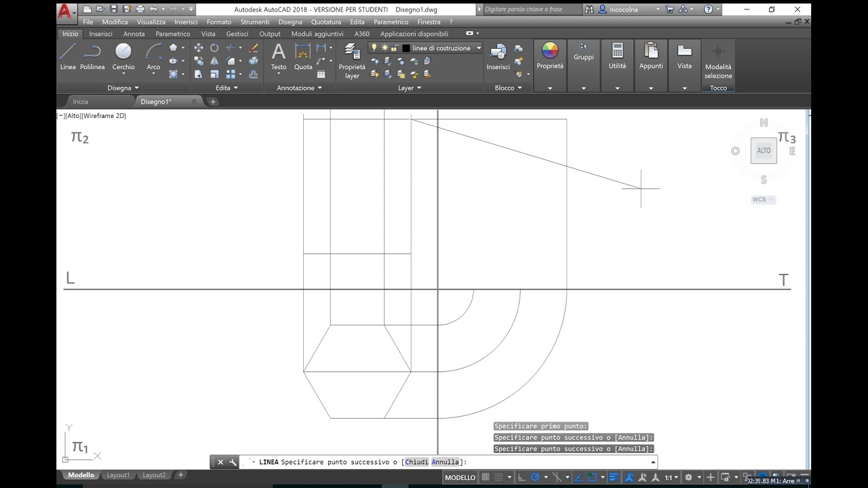Switch to the Layout1 tab
Viewport: 868px width, 488px height.
click(118, 475)
